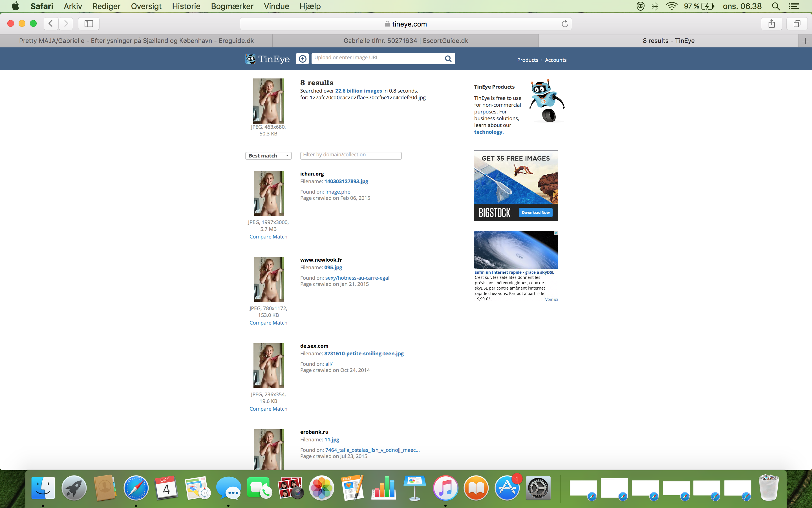Screen dimensions: 812x508
Task: Click the tineye.com address bar
Action: click(x=406, y=23)
